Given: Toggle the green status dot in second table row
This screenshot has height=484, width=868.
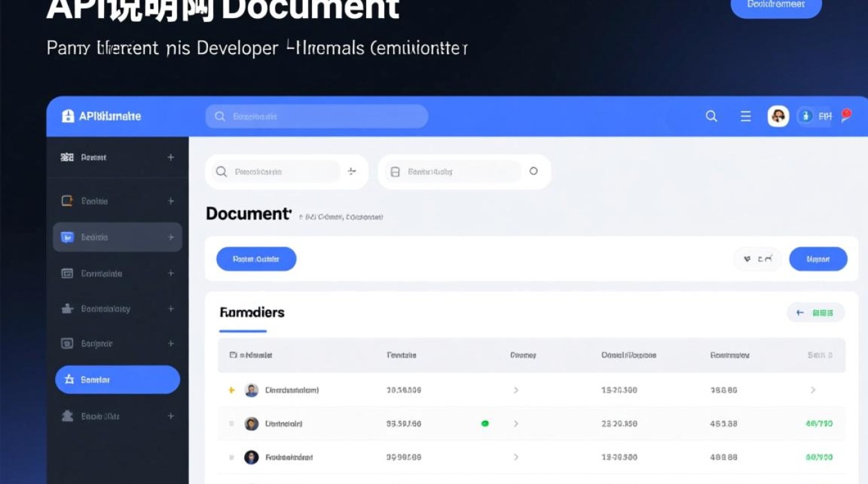Looking at the screenshot, I should pos(485,423).
